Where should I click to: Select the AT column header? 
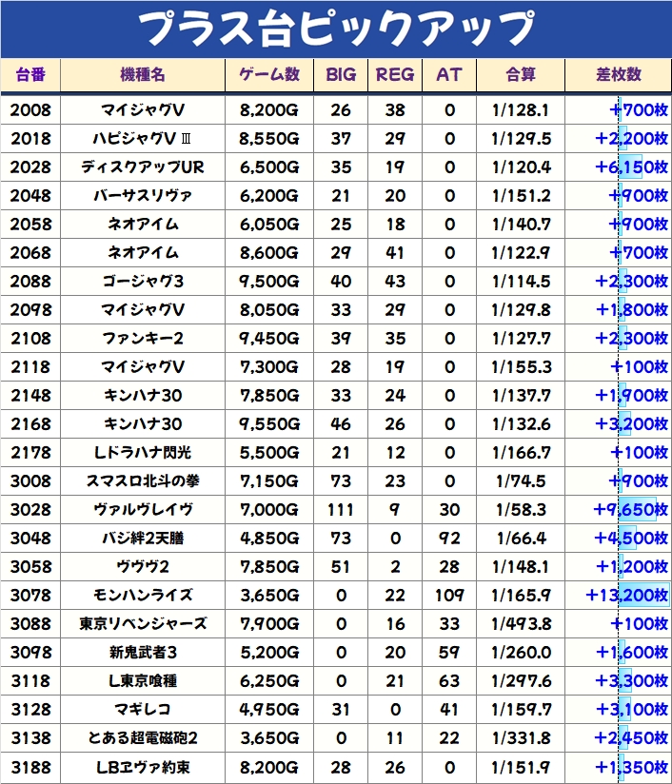pyautogui.click(x=449, y=74)
